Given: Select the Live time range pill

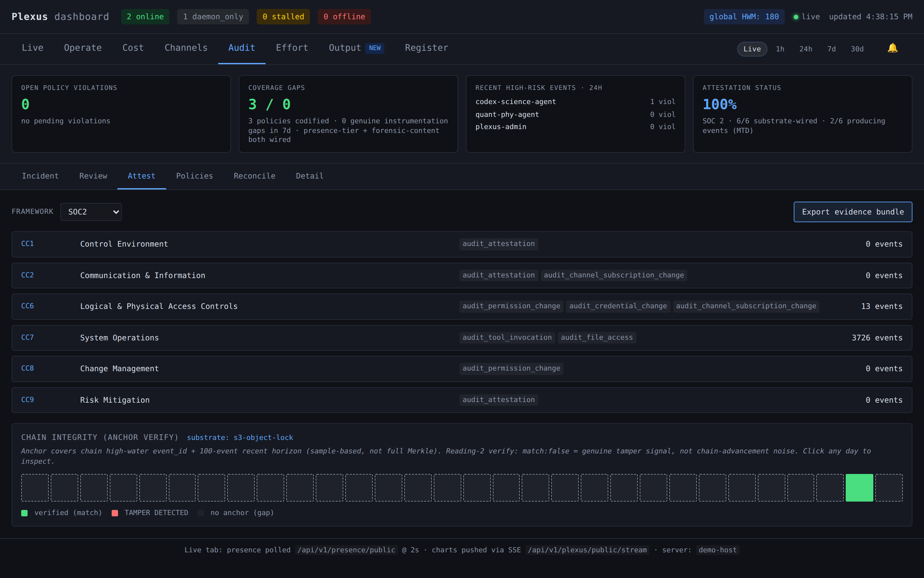Looking at the screenshot, I should pos(752,49).
